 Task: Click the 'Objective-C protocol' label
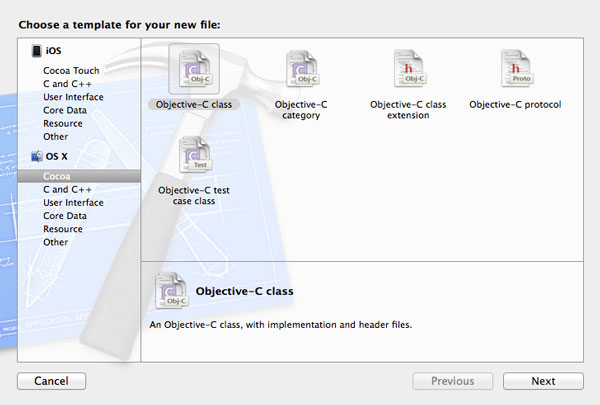coord(515,105)
